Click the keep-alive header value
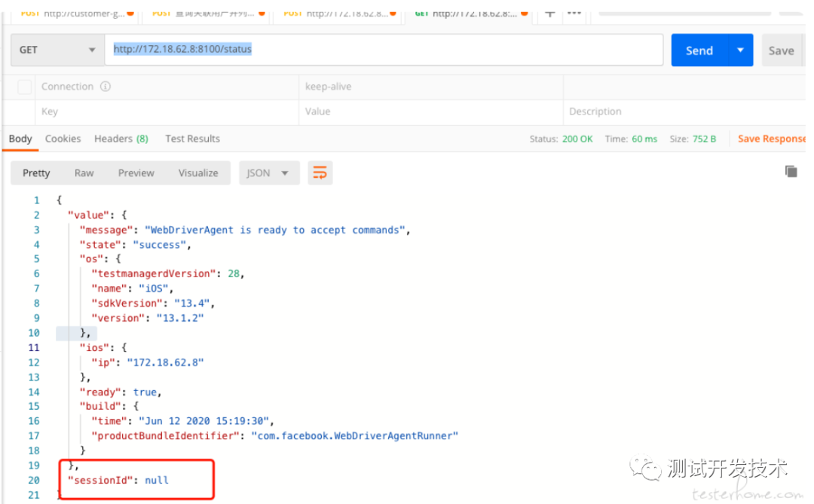 (x=328, y=87)
